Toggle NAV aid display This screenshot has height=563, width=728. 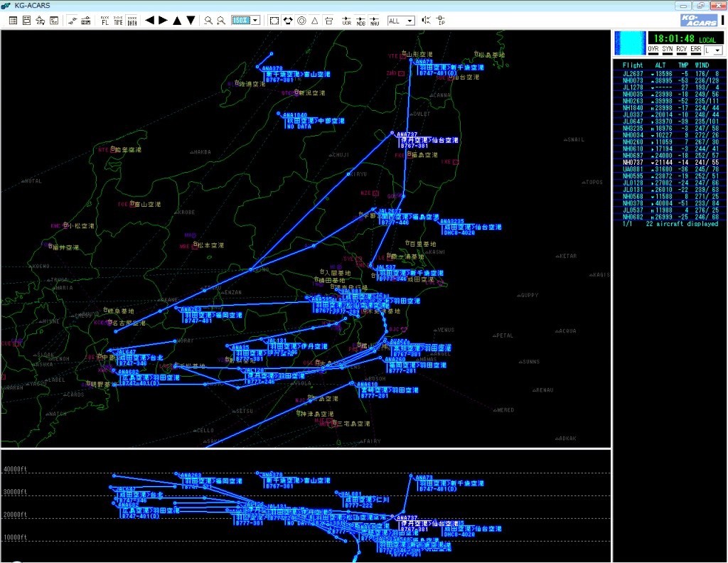374,21
